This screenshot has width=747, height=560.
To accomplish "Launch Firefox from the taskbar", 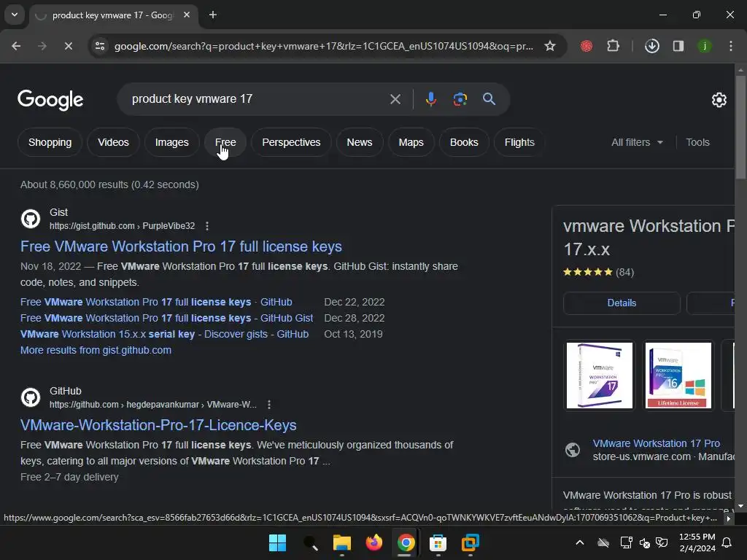I will click(x=374, y=542).
